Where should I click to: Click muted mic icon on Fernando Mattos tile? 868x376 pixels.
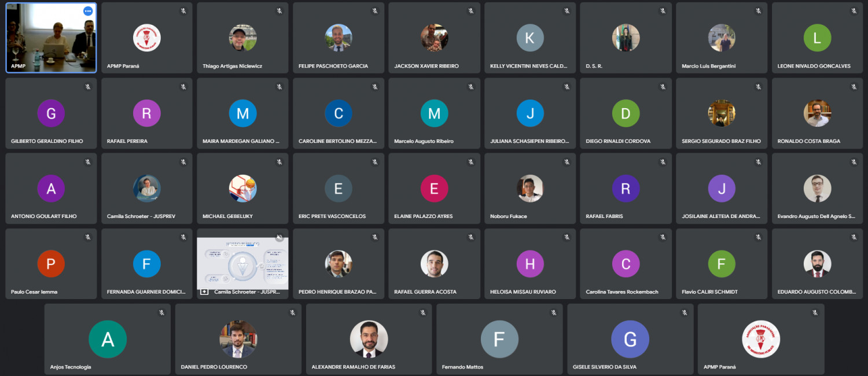[554, 312]
